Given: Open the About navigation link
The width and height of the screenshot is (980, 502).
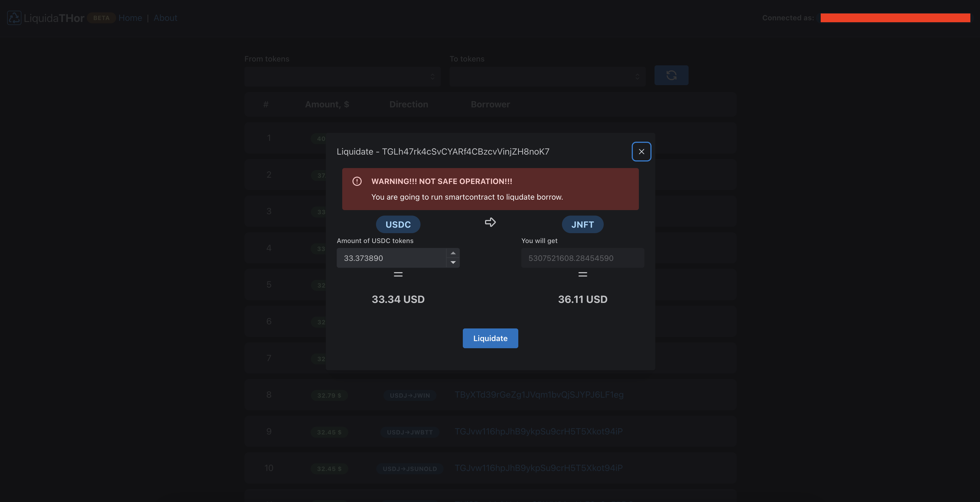Looking at the screenshot, I should tap(165, 18).
